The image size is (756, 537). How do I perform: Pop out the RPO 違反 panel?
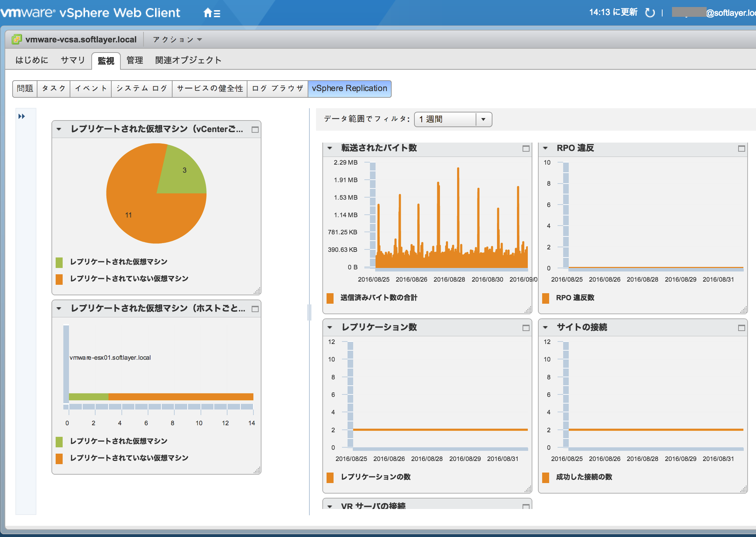742,149
